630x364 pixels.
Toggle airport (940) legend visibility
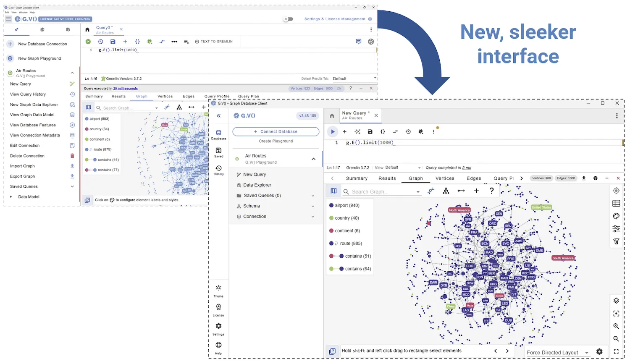tap(344, 205)
